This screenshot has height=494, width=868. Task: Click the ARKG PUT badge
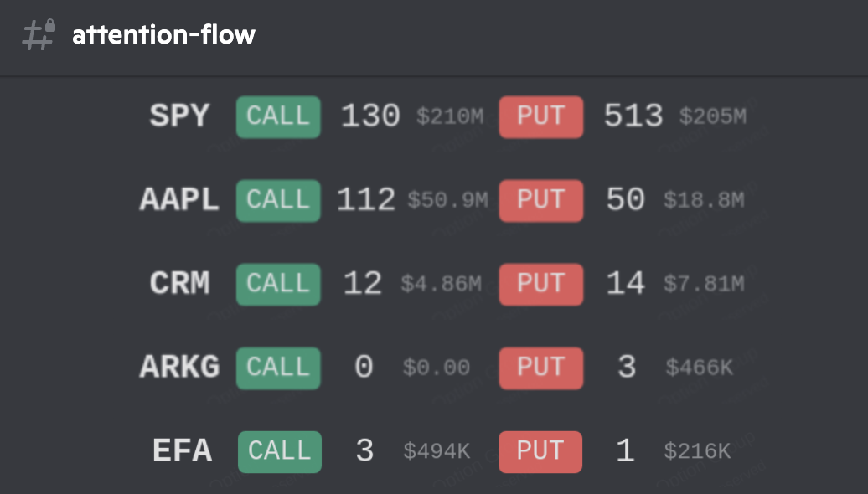pos(540,368)
